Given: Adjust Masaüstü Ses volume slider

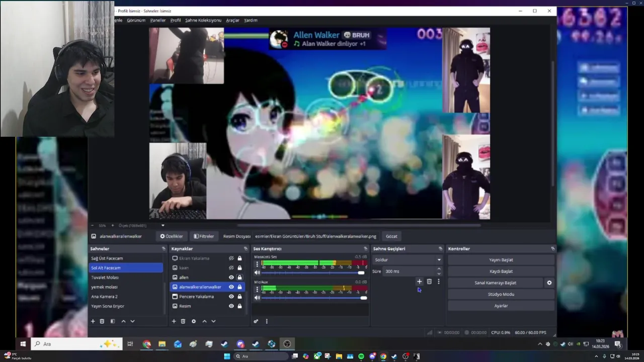Looking at the screenshot, I should point(313,273).
